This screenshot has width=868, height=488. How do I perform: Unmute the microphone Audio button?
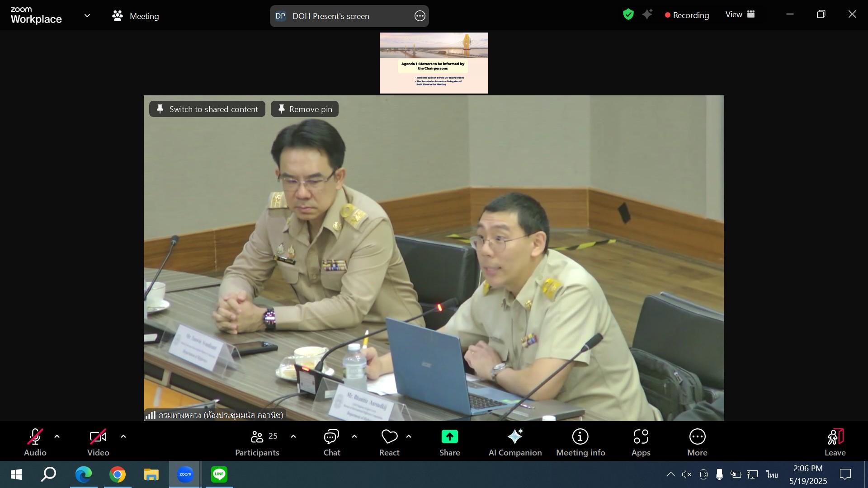point(35,442)
